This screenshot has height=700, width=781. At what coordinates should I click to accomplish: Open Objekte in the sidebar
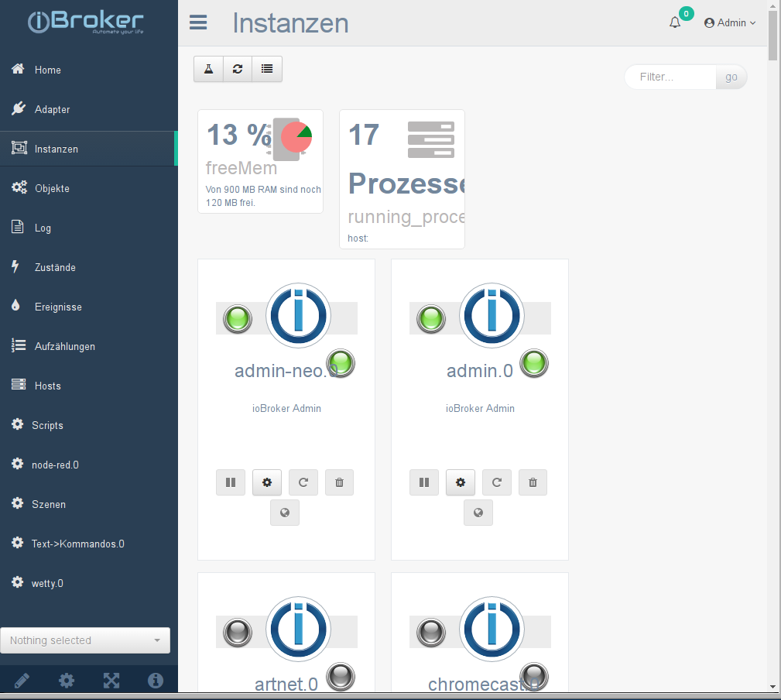pyautogui.click(x=89, y=188)
